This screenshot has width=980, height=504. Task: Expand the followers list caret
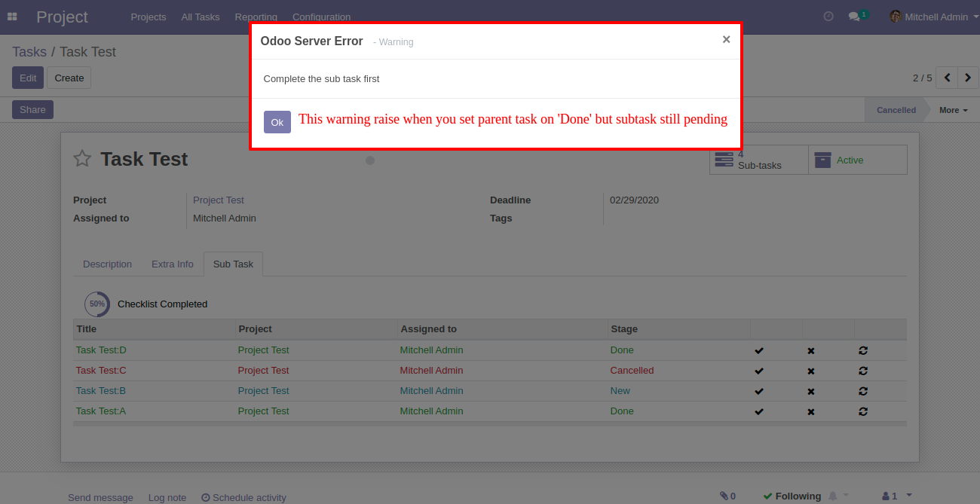(909, 495)
